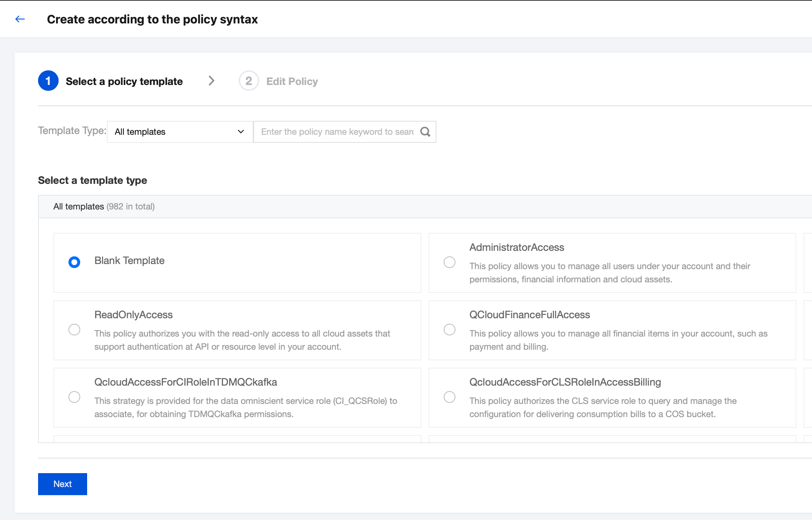Select the ReadOnlyAccess radio button
This screenshot has height=520, width=812.
(74, 330)
